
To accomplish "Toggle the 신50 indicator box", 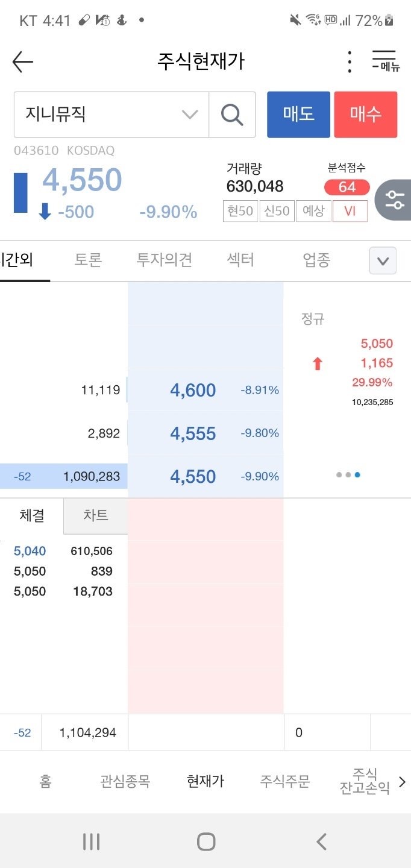I will coord(277,211).
